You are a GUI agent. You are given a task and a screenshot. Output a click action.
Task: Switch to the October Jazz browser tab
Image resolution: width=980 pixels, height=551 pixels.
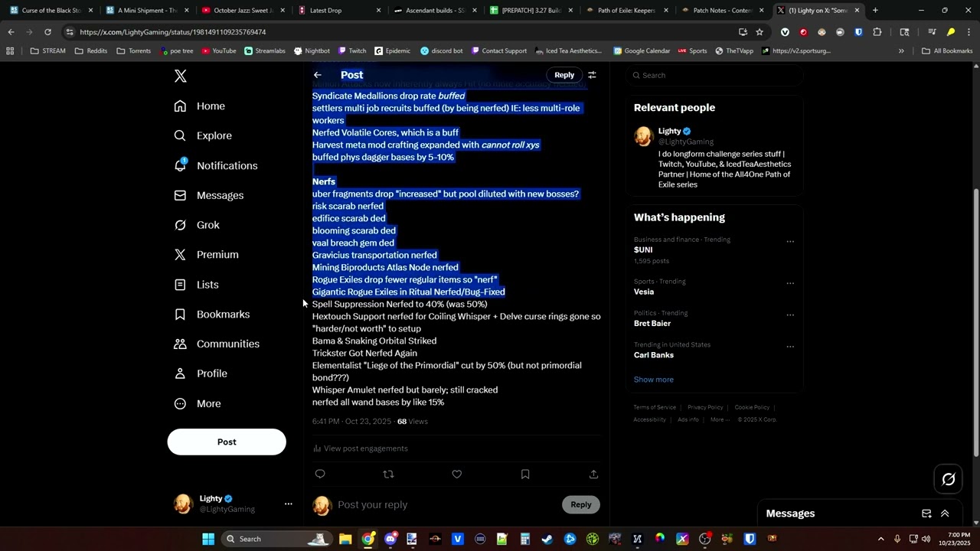click(x=243, y=11)
